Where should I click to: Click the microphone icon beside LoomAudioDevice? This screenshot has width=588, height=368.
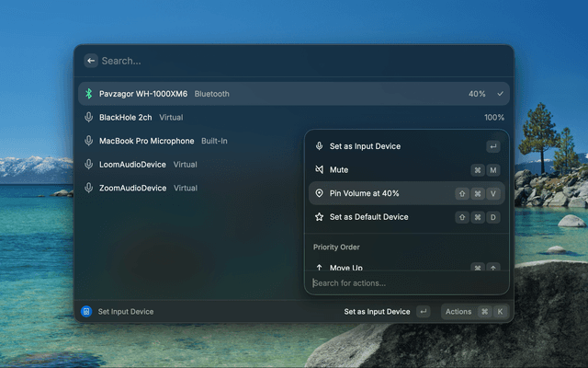89,165
